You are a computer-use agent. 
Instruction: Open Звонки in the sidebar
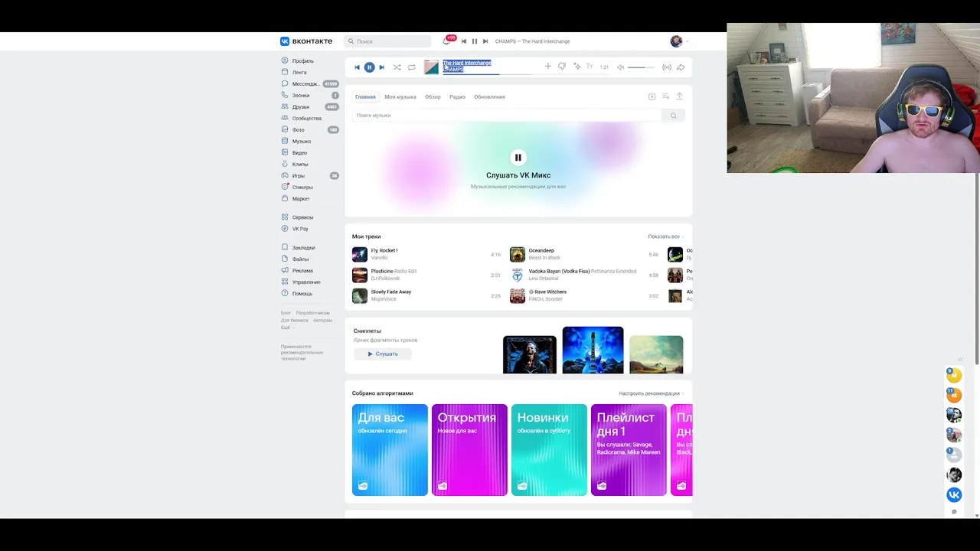click(x=301, y=96)
